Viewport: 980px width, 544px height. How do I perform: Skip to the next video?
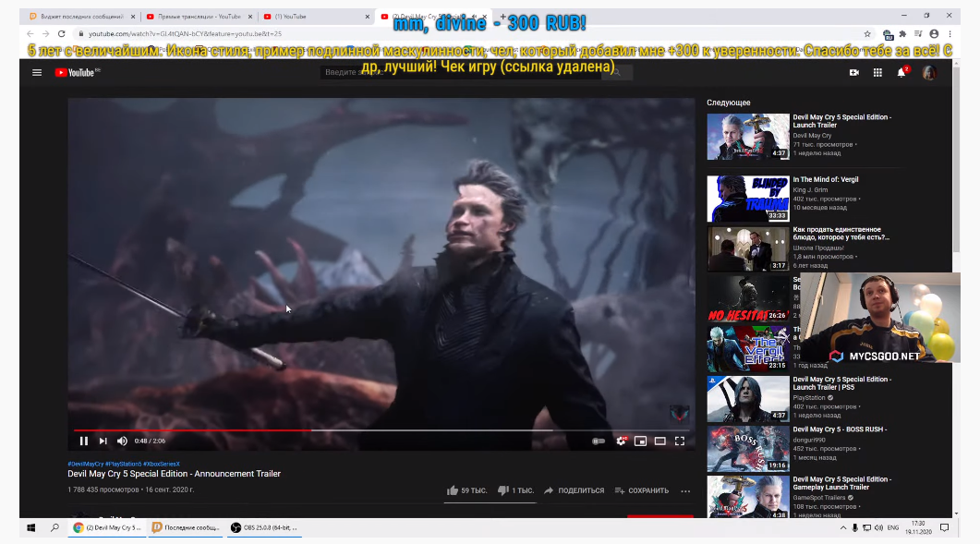[x=103, y=441]
